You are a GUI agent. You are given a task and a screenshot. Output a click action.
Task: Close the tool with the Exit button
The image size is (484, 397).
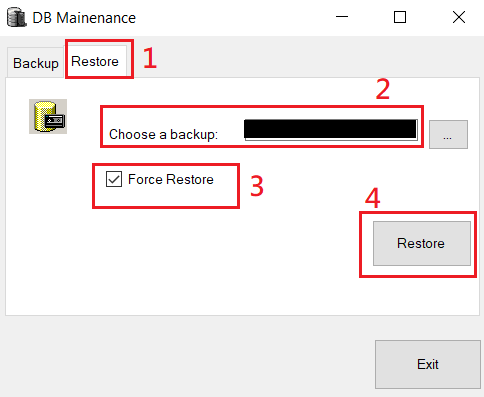(428, 364)
